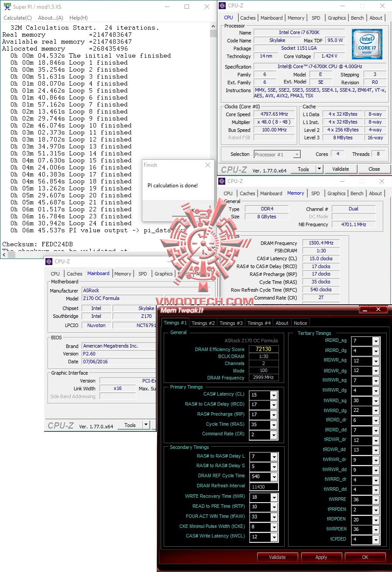Screen dimensions: 392x572
Task: Click the Intel Core i7 logo badge
Action: pos(367,44)
